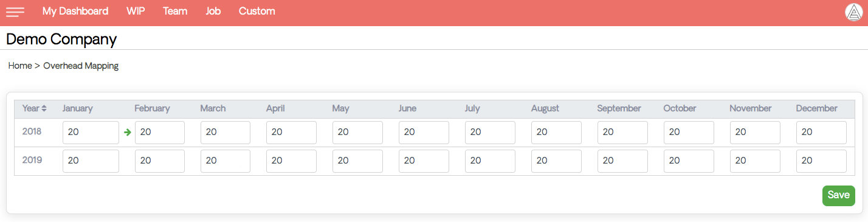Screen dimensions: 868x222
Task: Open the My Dashboard menu
Action: coord(75,11)
